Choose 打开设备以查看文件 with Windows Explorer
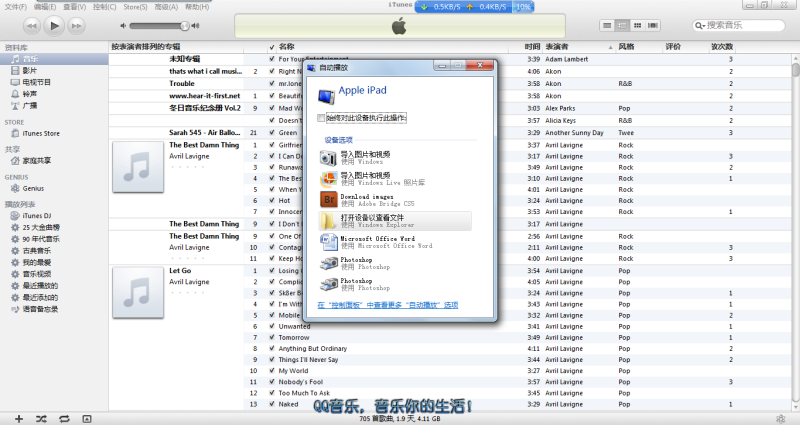Screen dimensions: 800x425 click(395, 221)
